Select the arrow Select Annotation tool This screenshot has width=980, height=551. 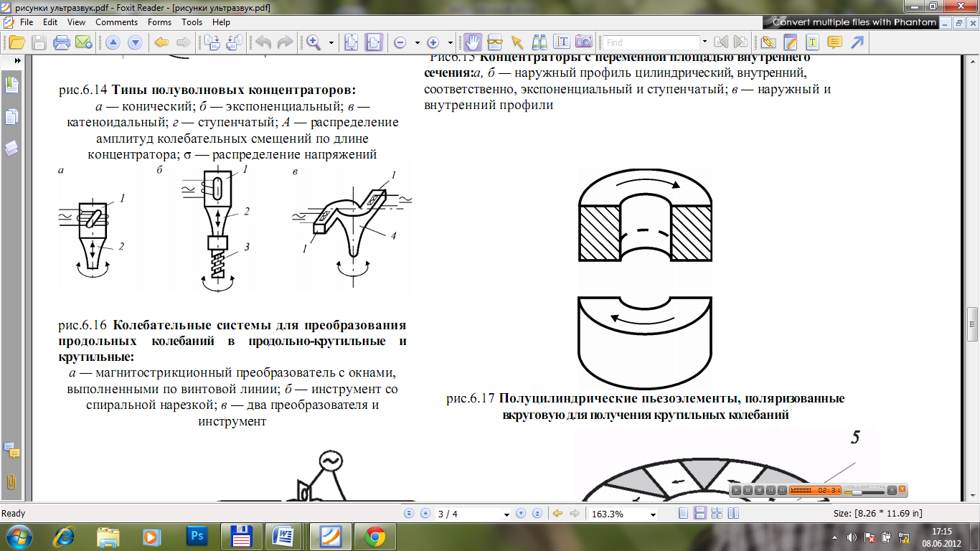tap(516, 42)
